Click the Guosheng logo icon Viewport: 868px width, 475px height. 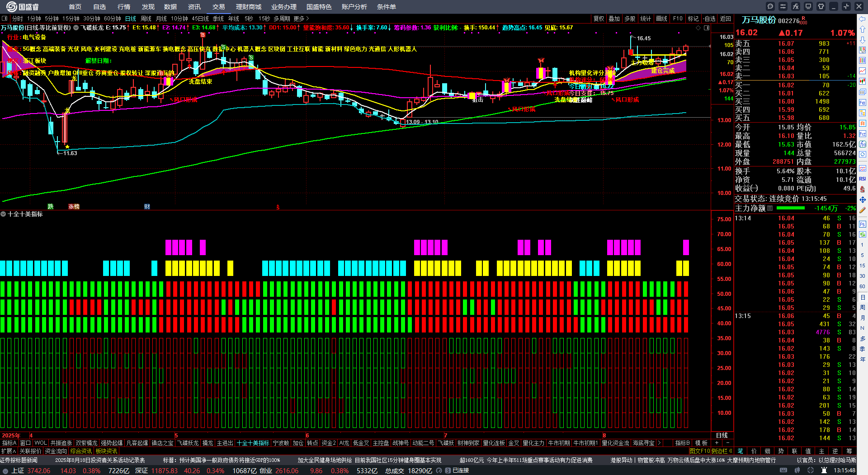click(x=11, y=6)
